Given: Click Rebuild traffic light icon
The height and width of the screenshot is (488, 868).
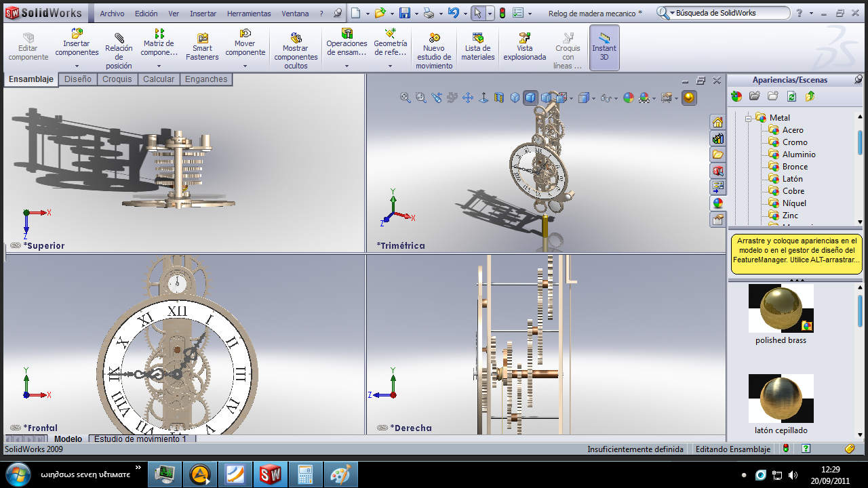Looking at the screenshot, I should pos(502,13).
